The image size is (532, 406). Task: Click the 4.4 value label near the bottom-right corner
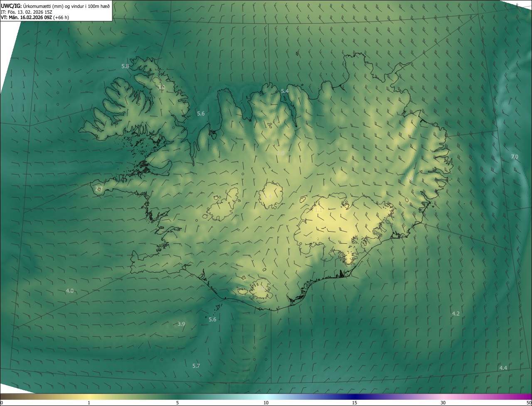coord(503,368)
